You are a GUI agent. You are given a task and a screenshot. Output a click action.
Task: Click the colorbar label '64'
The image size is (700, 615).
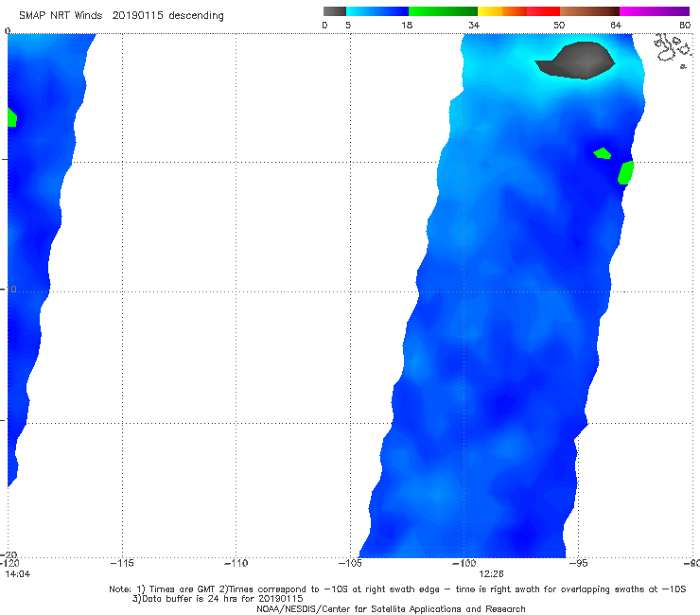616,26
